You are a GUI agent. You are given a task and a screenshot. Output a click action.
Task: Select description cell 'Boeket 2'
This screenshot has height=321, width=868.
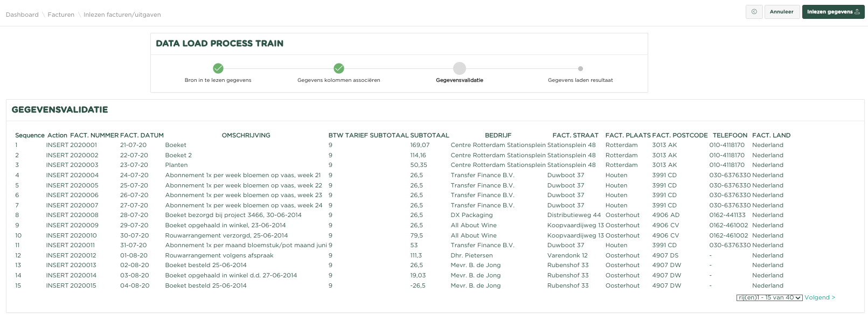pos(178,155)
